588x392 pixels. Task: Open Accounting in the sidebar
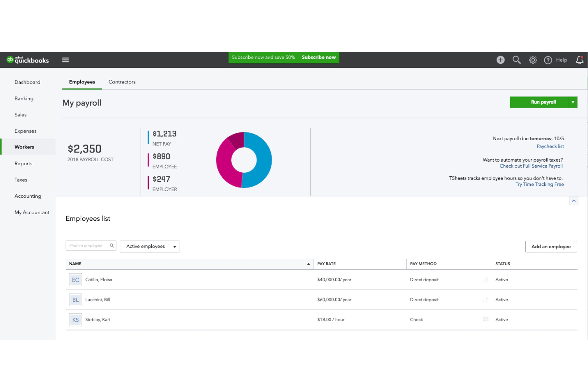point(28,196)
